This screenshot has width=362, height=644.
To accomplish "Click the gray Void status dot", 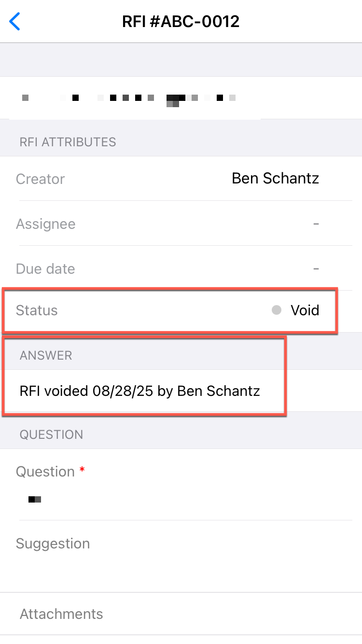I will click(x=277, y=310).
